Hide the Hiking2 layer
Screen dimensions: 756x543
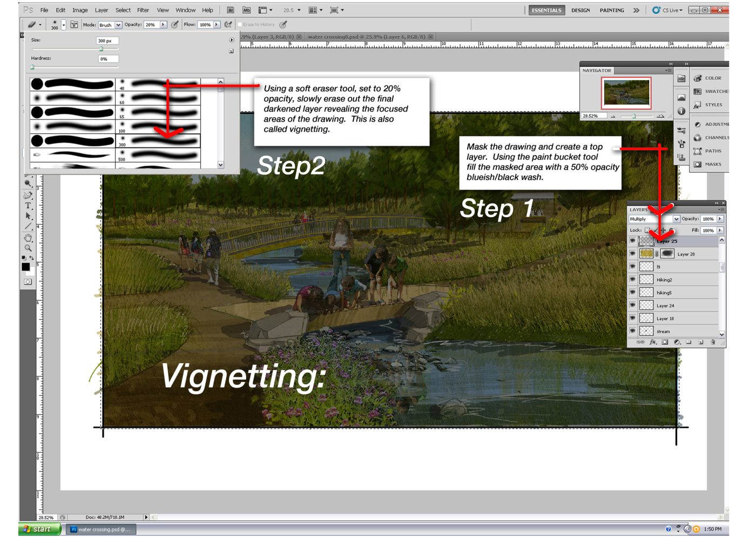pos(632,280)
